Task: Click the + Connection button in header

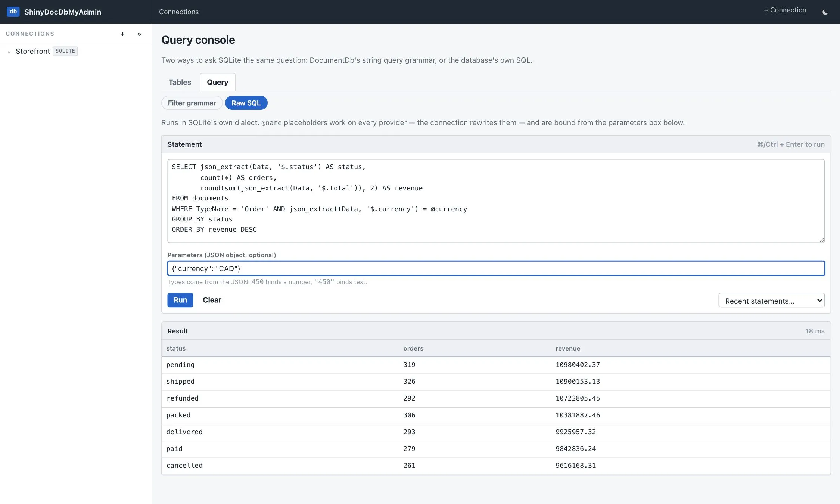Action: (785, 10)
